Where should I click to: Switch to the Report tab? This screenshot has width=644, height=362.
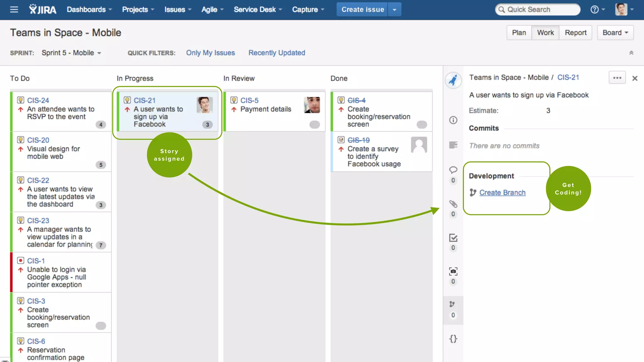tap(575, 33)
